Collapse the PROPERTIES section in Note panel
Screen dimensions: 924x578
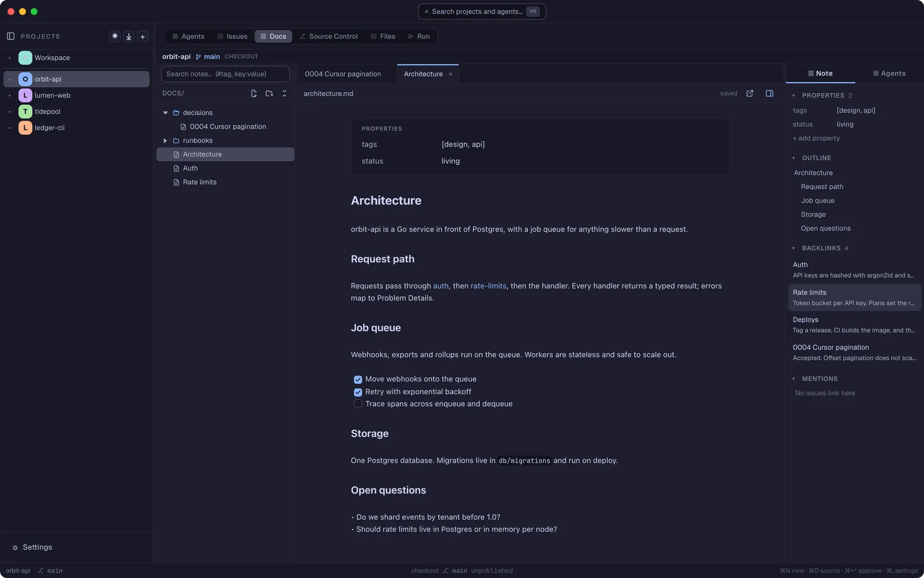793,96
